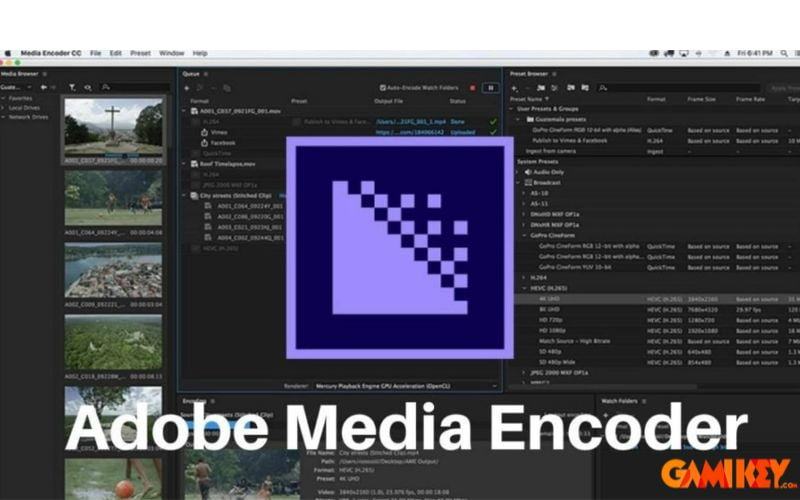Sort by Preset Name column header

tap(530, 99)
